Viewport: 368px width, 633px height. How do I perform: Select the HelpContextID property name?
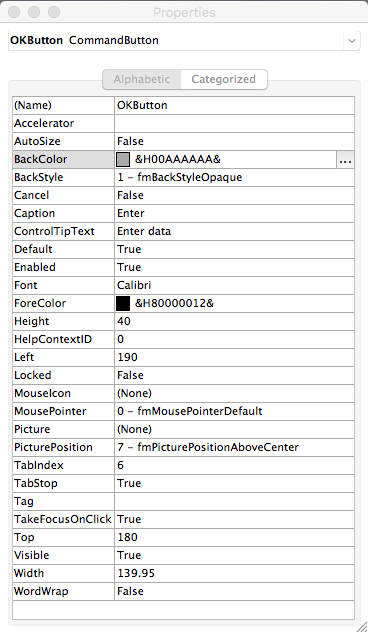click(63, 339)
